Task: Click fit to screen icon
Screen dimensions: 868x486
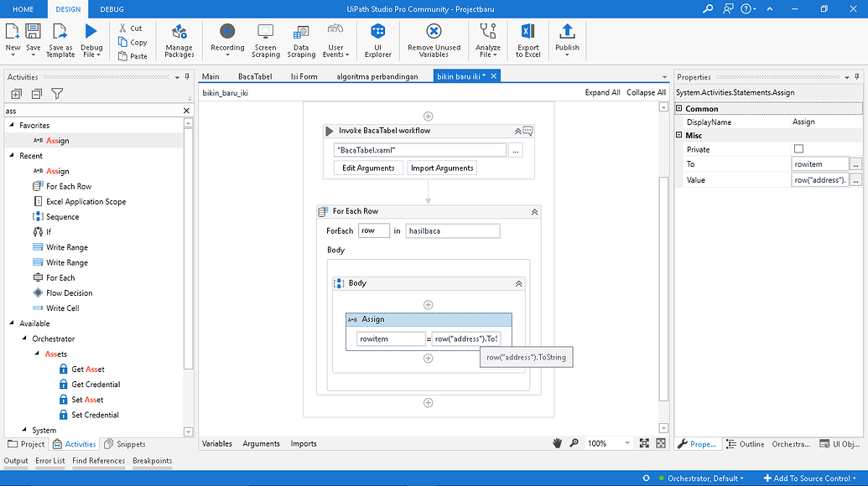Action: (644, 443)
